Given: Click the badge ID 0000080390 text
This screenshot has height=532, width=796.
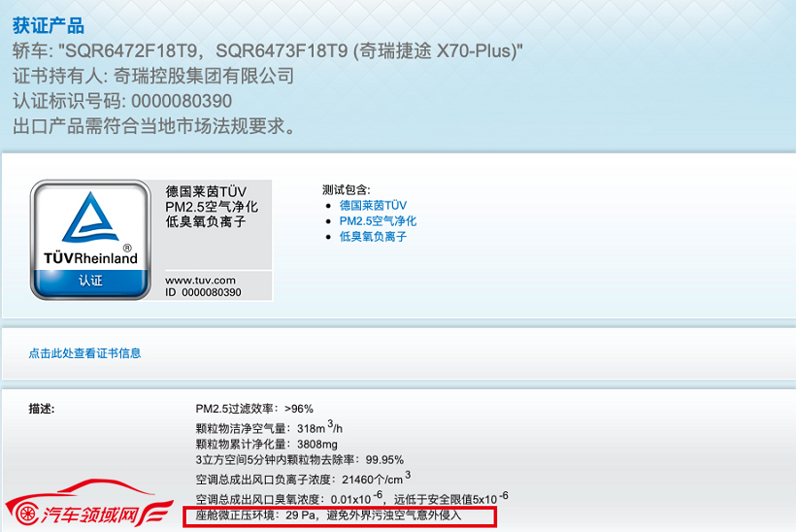Looking at the screenshot, I should click(x=203, y=292).
